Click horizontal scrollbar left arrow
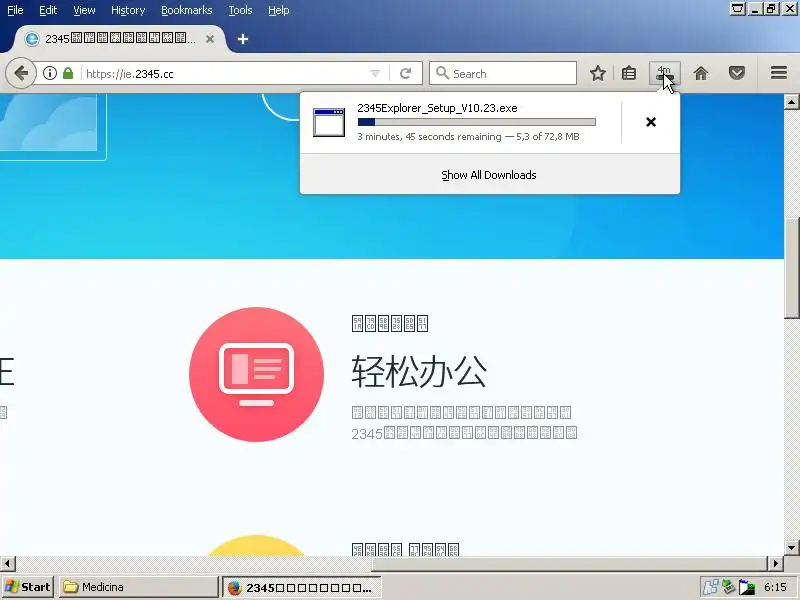This screenshot has width=800, height=600. pyautogui.click(x=7, y=563)
